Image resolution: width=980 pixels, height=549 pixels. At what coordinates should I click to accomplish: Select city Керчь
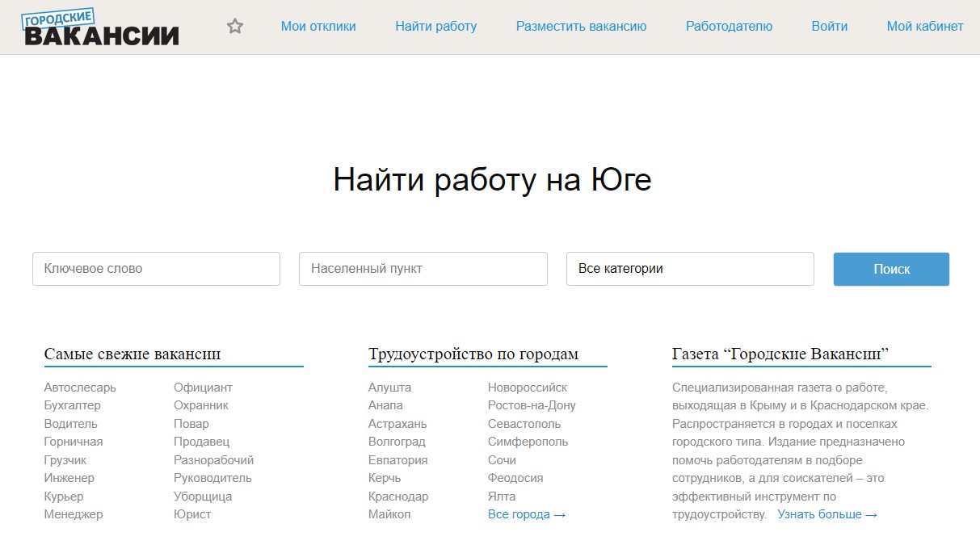385,478
